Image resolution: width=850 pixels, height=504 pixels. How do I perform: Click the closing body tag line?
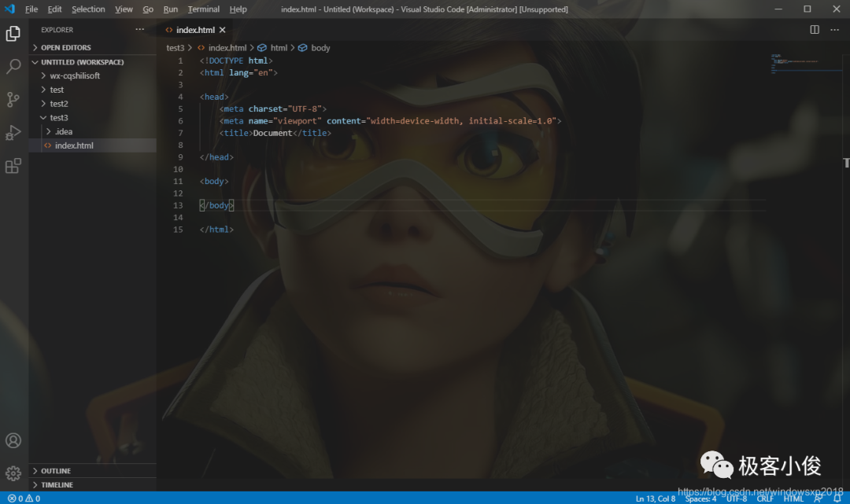[x=216, y=206]
